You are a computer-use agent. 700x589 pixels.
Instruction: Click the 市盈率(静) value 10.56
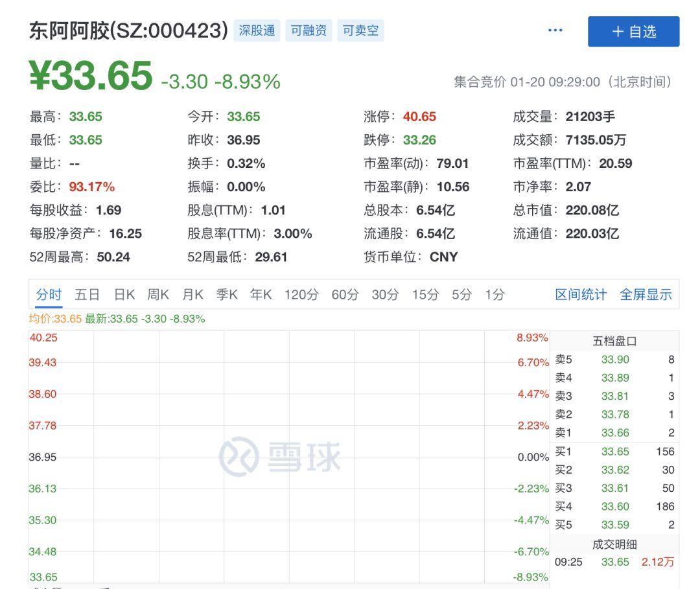[452, 187]
